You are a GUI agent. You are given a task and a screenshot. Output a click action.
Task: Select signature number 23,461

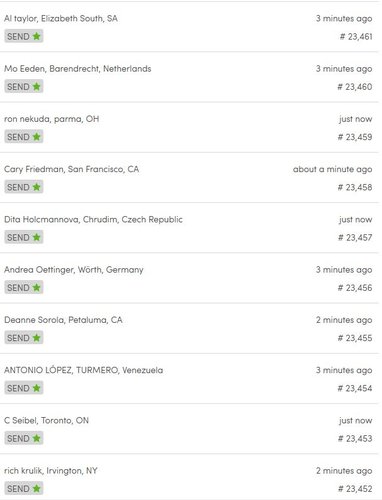356,36
